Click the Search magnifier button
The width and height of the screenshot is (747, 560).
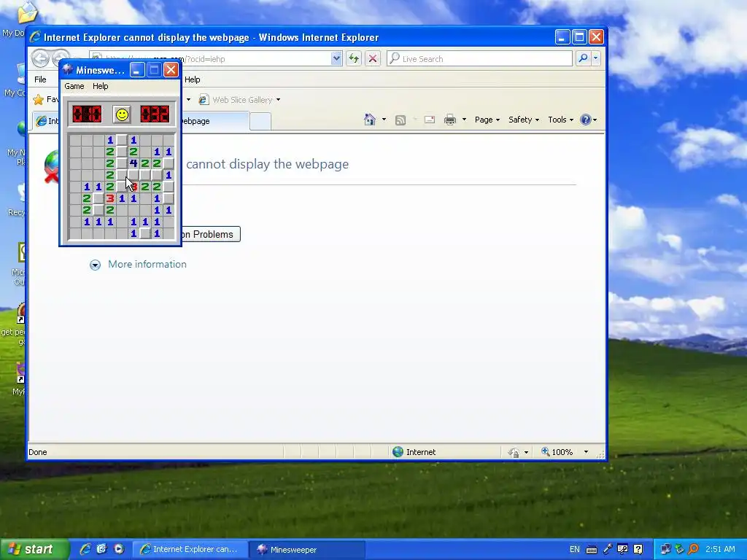583,58
